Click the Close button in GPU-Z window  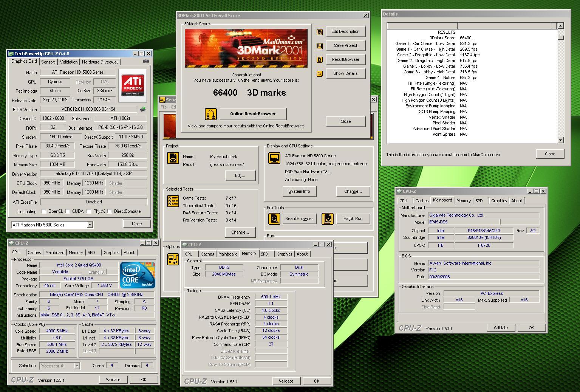pyautogui.click(x=137, y=224)
